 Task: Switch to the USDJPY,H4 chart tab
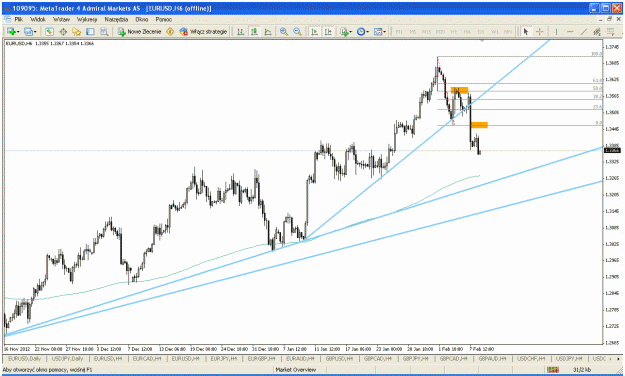tap(569, 359)
